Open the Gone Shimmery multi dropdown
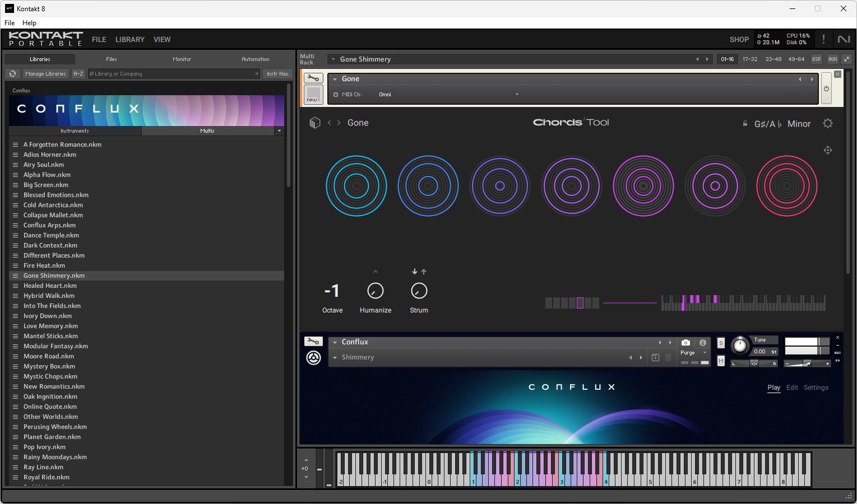The height and width of the screenshot is (504, 857). click(x=333, y=59)
